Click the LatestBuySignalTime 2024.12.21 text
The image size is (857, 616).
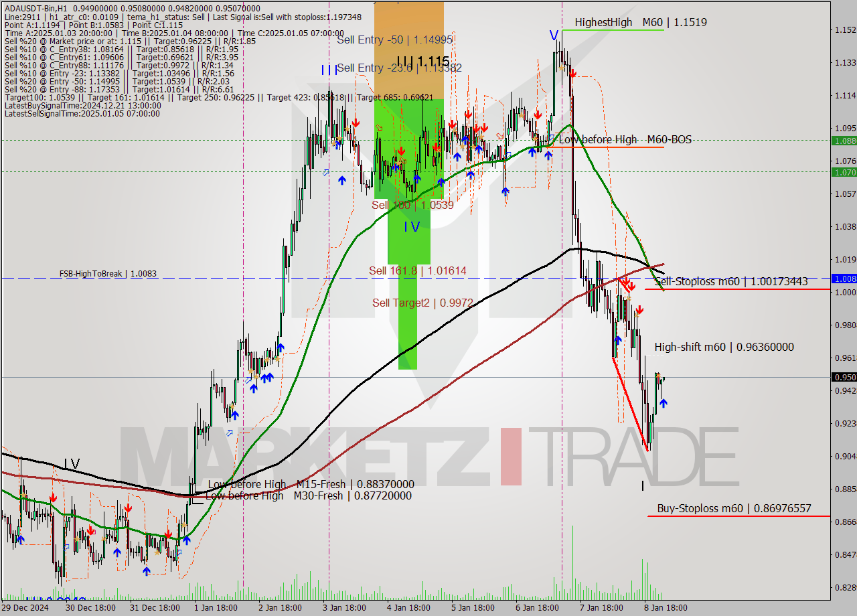pos(83,105)
